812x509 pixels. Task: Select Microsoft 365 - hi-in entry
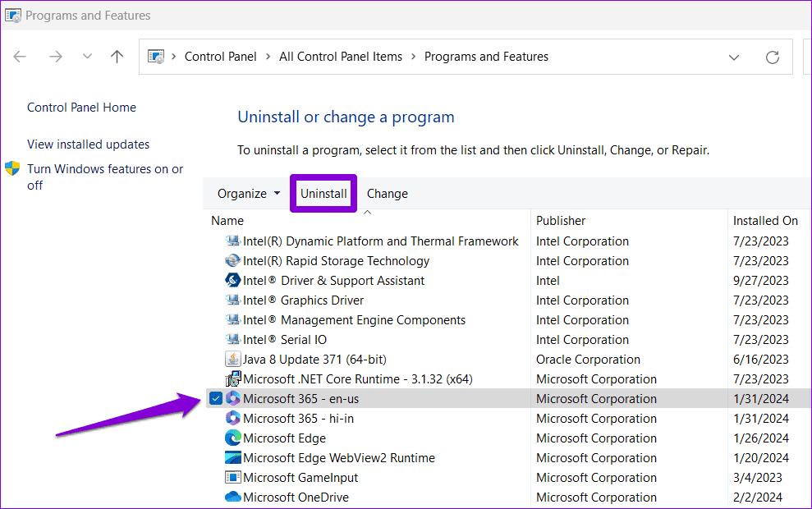[298, 419]
